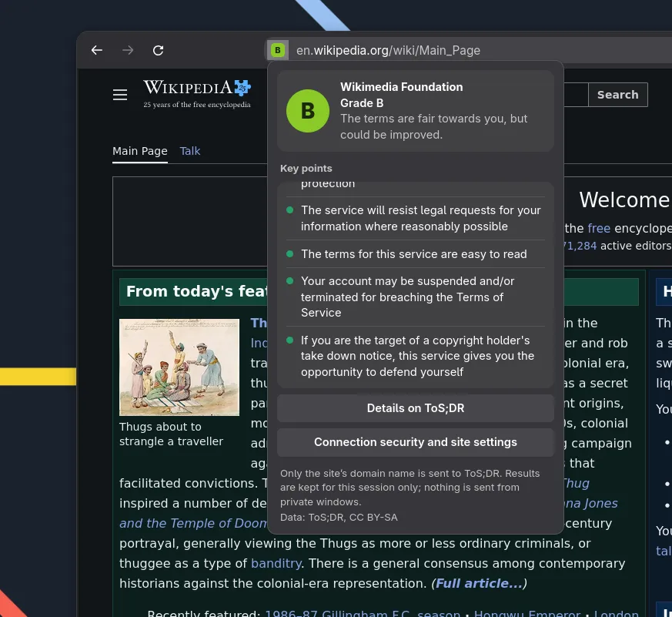This screenshot has width=672, height=617.
Task: Click the Wikipedia 25 years logo
Action: tap(197, 93)
